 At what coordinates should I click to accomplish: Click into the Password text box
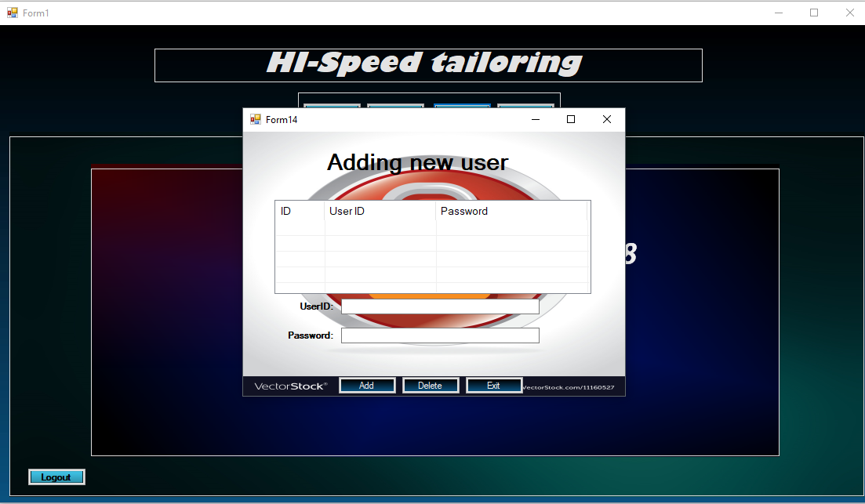(x=440, y=335)
